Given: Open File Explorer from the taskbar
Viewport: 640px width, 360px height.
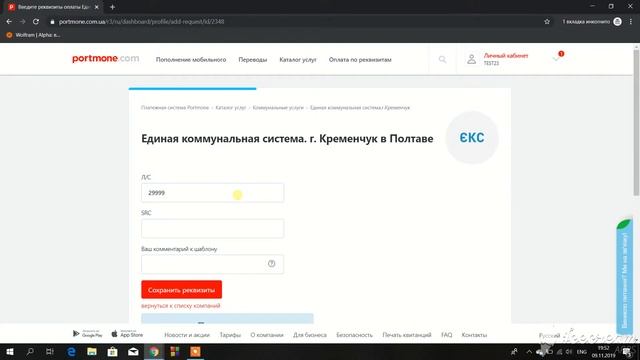Looking at the screenshot, I should point(92,351).
